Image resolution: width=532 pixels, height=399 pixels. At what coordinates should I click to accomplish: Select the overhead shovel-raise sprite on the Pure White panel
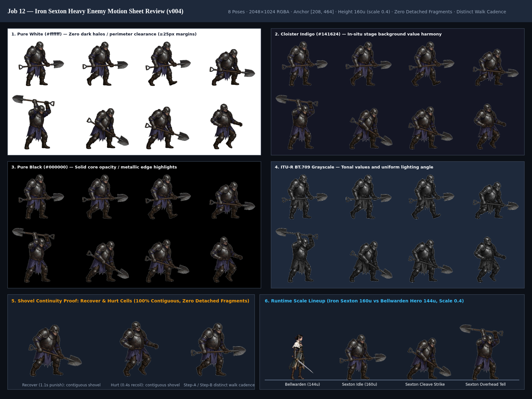click(33, 122)
